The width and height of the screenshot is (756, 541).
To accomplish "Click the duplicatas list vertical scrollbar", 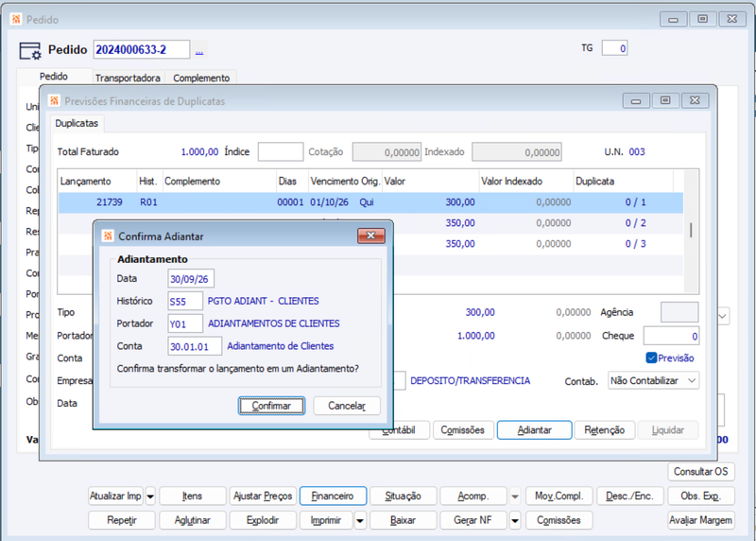I will [691, 231].
